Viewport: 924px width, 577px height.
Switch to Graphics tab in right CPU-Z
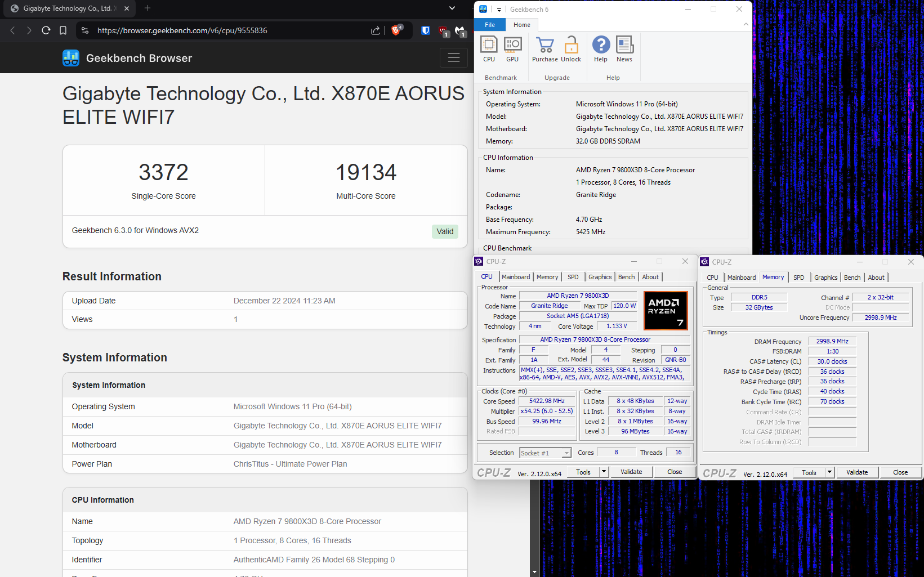click(826, 278)
